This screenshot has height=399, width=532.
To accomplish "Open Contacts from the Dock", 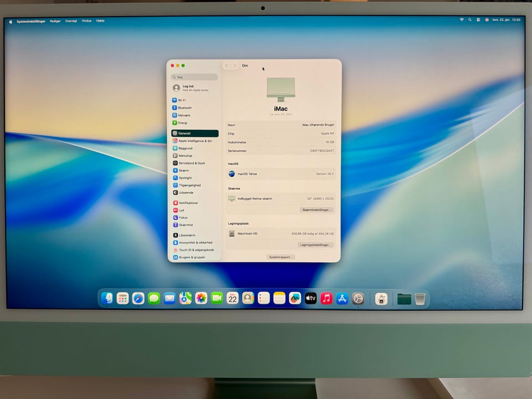I will click(248, 298).
